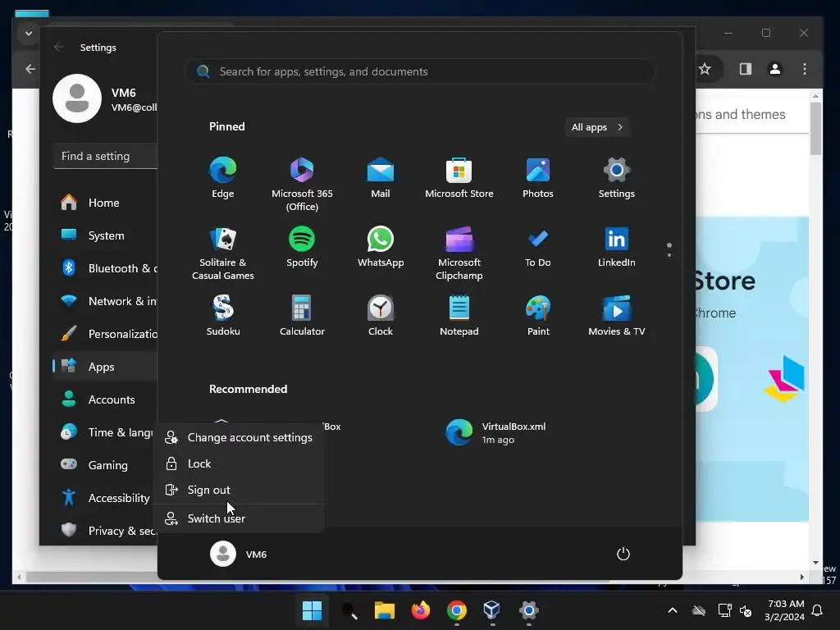Launch Notepad from pinned apps

point(459,316)
